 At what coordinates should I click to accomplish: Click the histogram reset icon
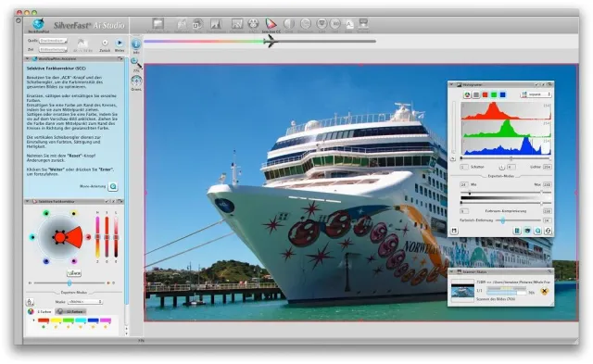click(x=548, y=231)
